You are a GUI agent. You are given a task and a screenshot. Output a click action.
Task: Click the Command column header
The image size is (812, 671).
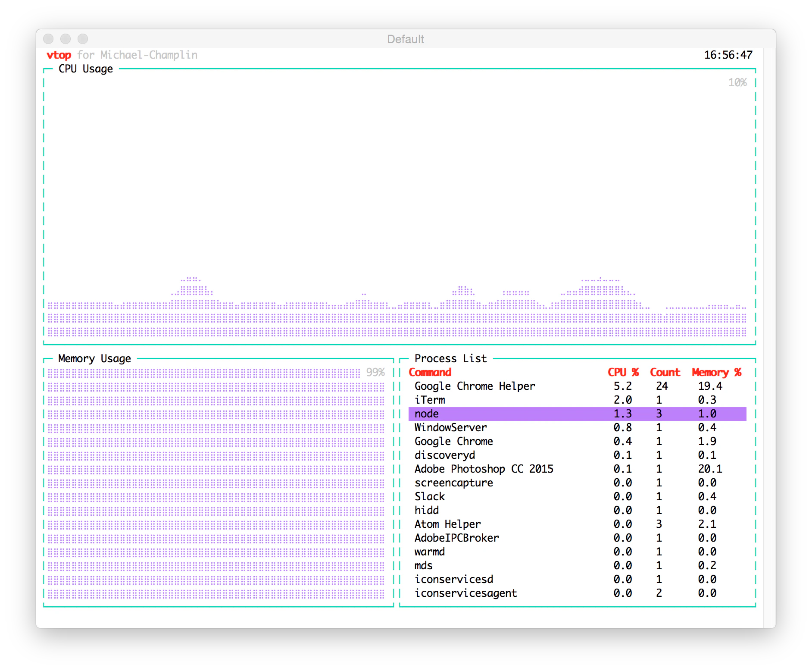430,372
